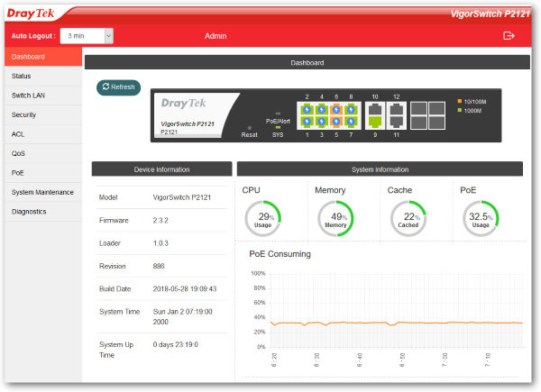
Task: Click the orange 10/100M legend swatch
Action: (x=460, y=101)
